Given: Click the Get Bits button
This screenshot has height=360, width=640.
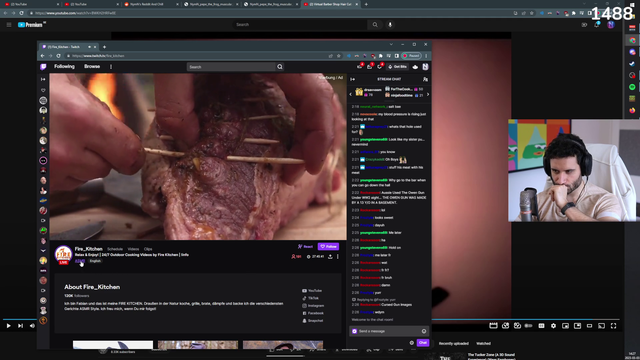Looking at the screenshot, I should click(397, 67).
